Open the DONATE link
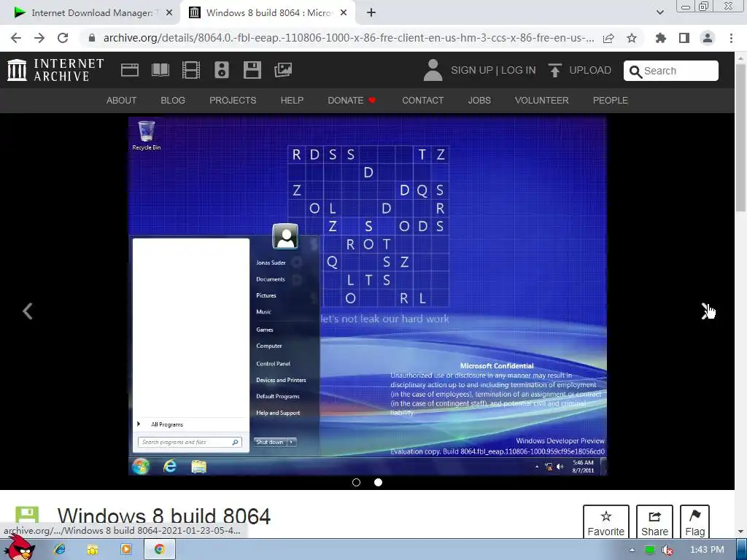 [352, 101]
